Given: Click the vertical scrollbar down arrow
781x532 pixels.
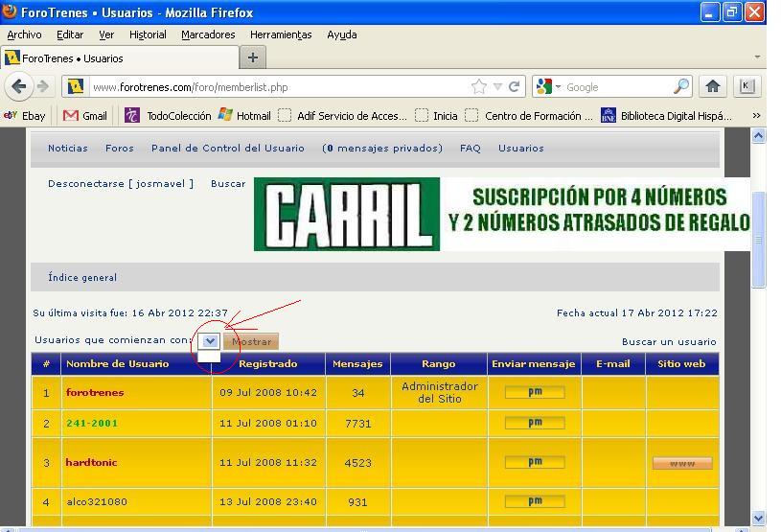Looking at the screenshot, I should click(758, 518).
